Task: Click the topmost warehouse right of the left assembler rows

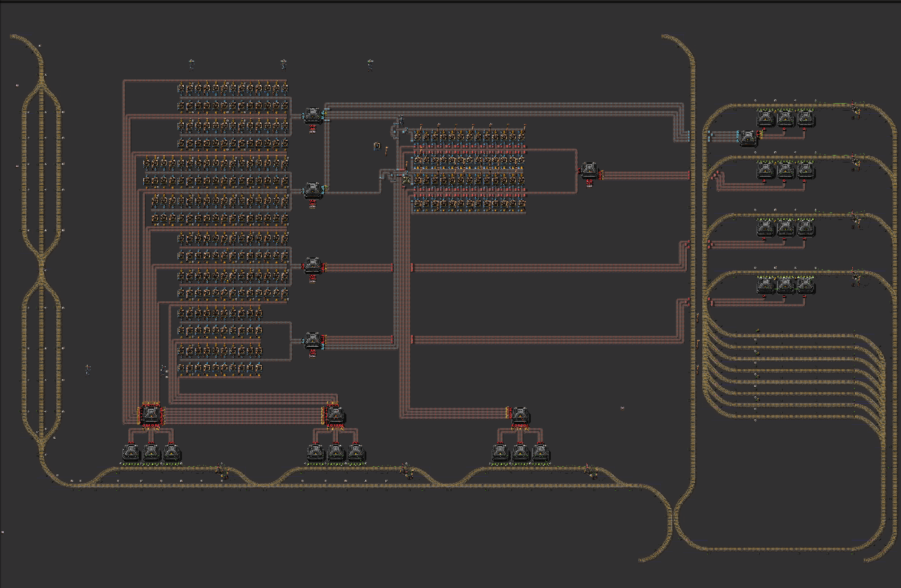Action: pyautogui.click(x=313, y=115)
